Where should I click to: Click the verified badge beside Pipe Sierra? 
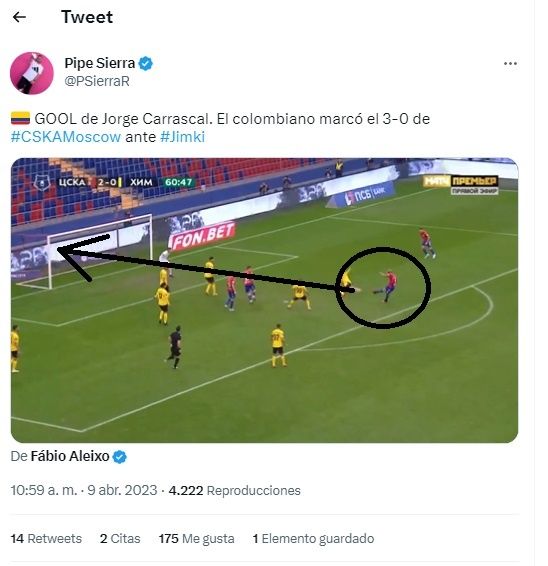pos(146,64)
